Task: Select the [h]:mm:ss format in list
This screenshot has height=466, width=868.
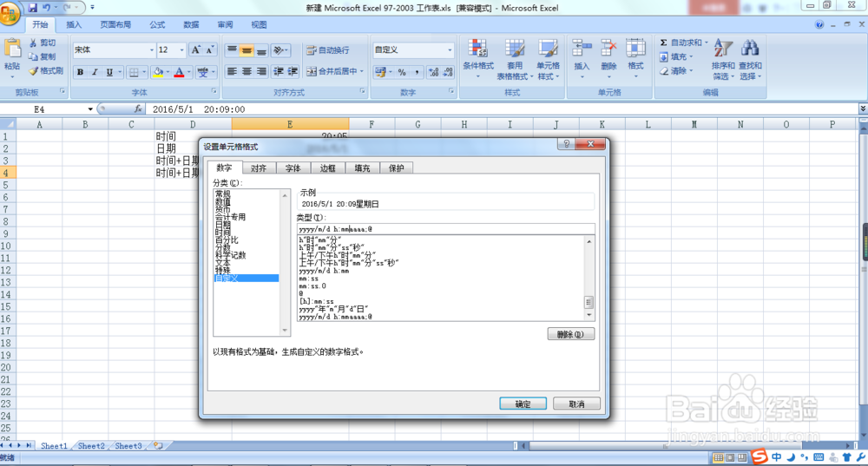Action: tap(316, 302)
